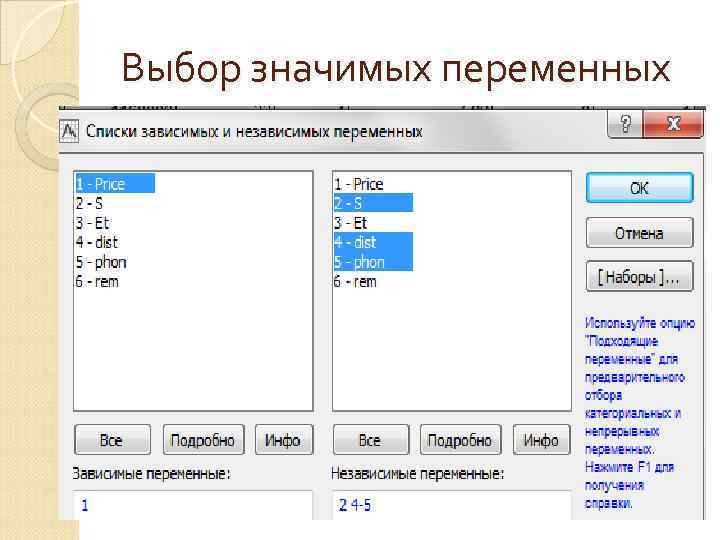Select '1 - Price' in dependent list
This screenshot has width=720, height=540.
(115, 184)
